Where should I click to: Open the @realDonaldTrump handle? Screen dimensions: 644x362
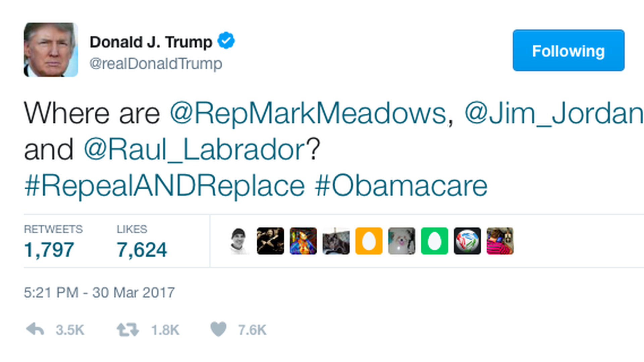point(156,64)
